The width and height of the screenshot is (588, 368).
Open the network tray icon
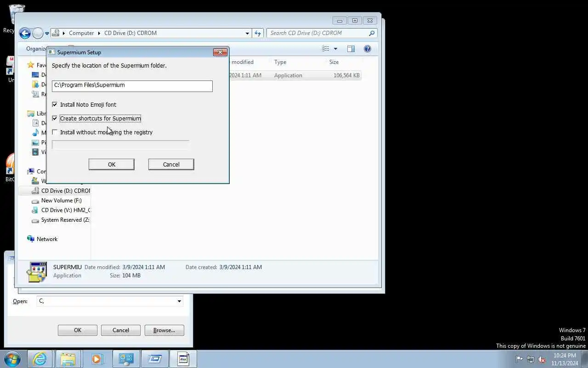point(531,359)
